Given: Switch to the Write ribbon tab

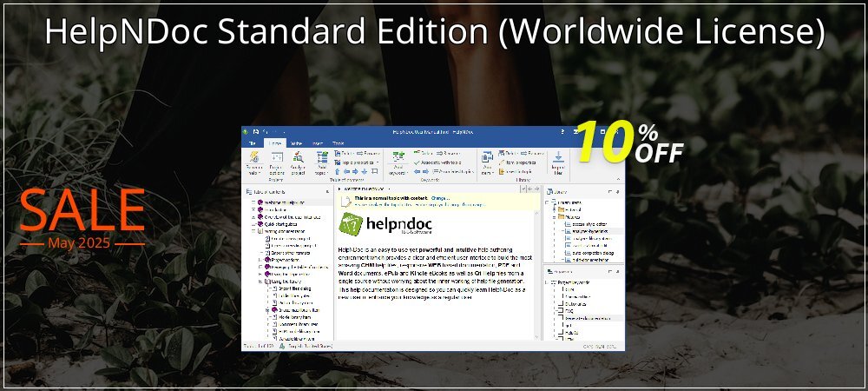Looking at the screenshot, I should tap(296, 143).
